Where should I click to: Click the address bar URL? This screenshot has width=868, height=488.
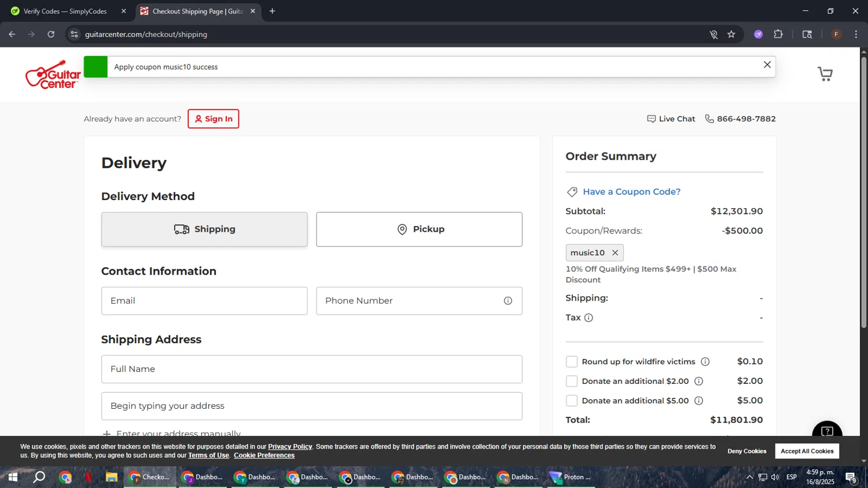[x=146, y=35]
